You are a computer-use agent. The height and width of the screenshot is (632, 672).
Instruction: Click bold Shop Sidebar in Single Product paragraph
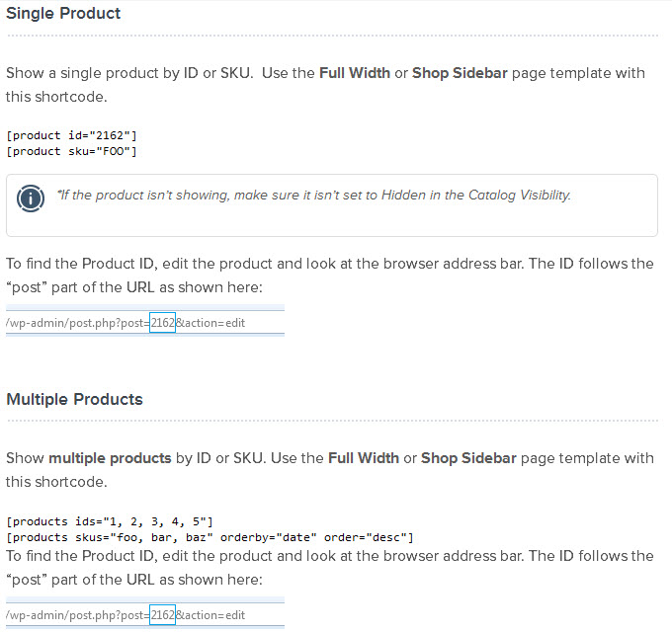(x=461, y=73)
